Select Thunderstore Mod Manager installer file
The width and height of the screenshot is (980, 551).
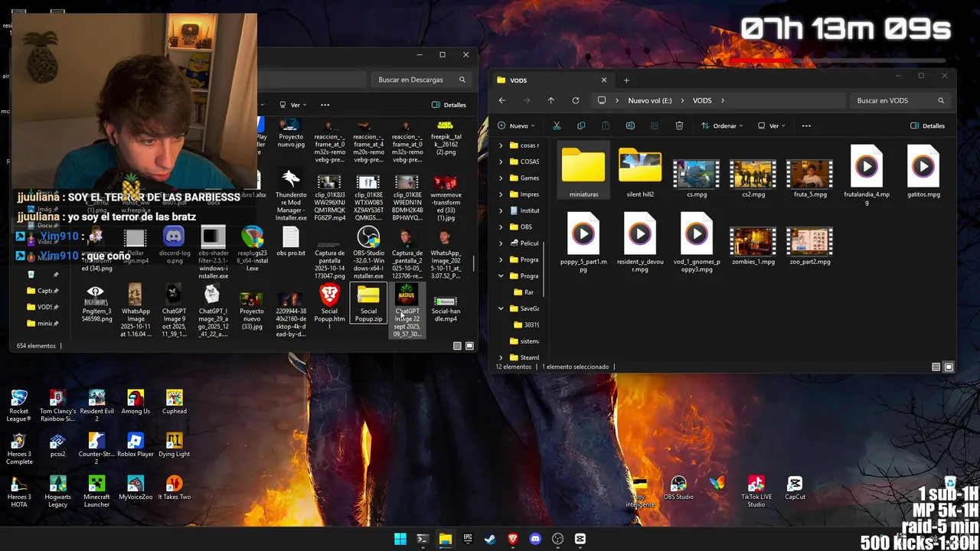pos(291,195)
